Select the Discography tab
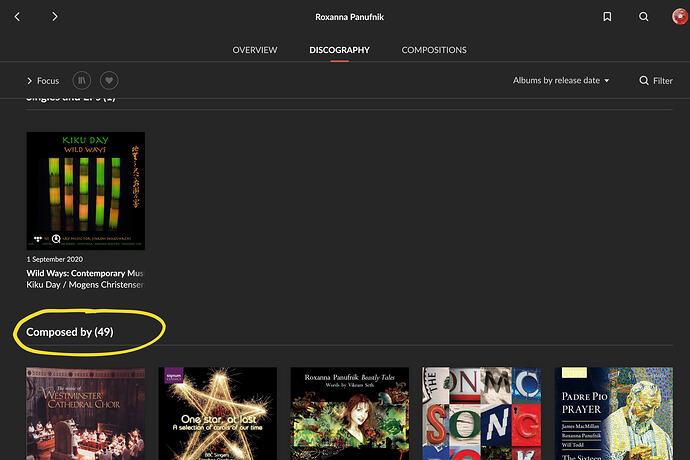The width and height of the screenshot is (690, 460). [339, 50]
